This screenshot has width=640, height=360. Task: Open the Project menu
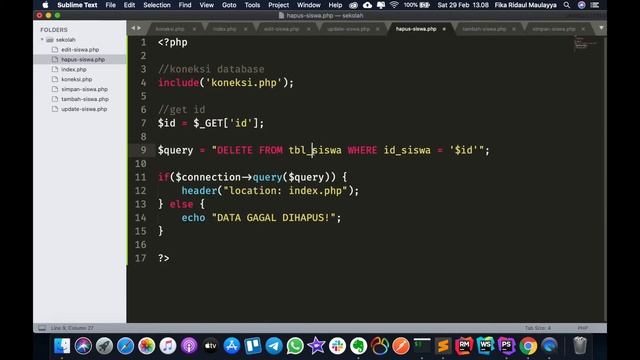[x=279, y=5]
